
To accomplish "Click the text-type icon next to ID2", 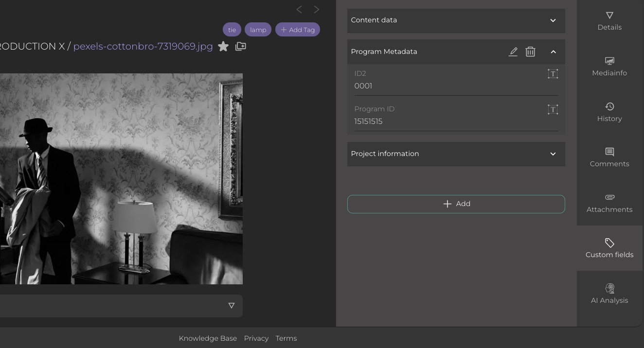I will (x=553, y=74).
